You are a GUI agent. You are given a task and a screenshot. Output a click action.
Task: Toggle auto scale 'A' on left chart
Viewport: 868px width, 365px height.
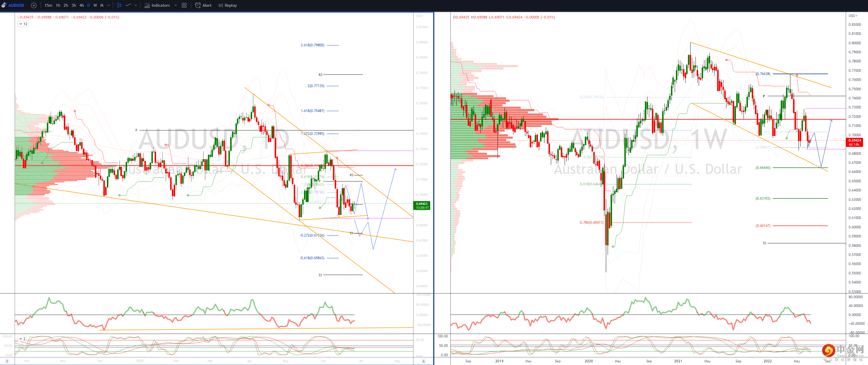click(423, 361)
